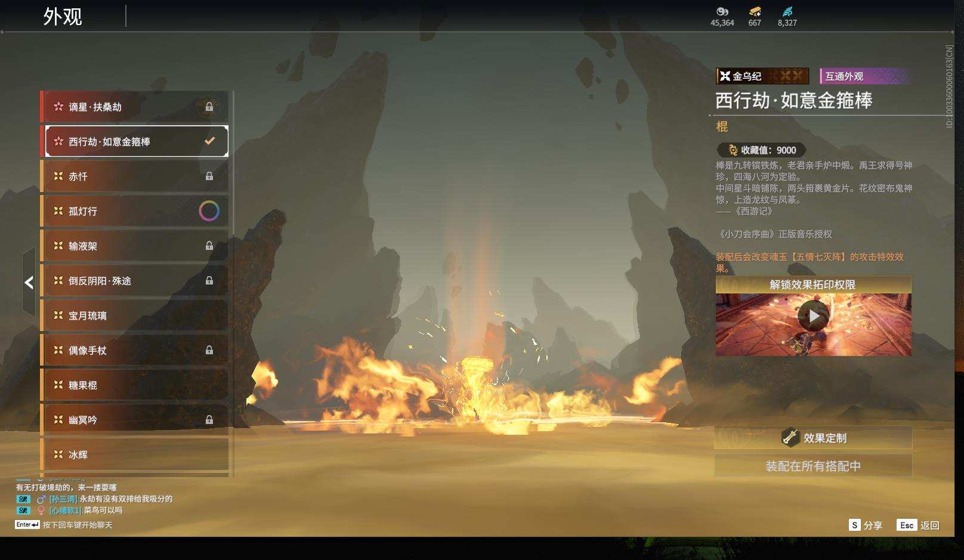Select the 孤灯行 skin
Image resolution: width=964 pixels, height=560 pixels.
point(135,211)
